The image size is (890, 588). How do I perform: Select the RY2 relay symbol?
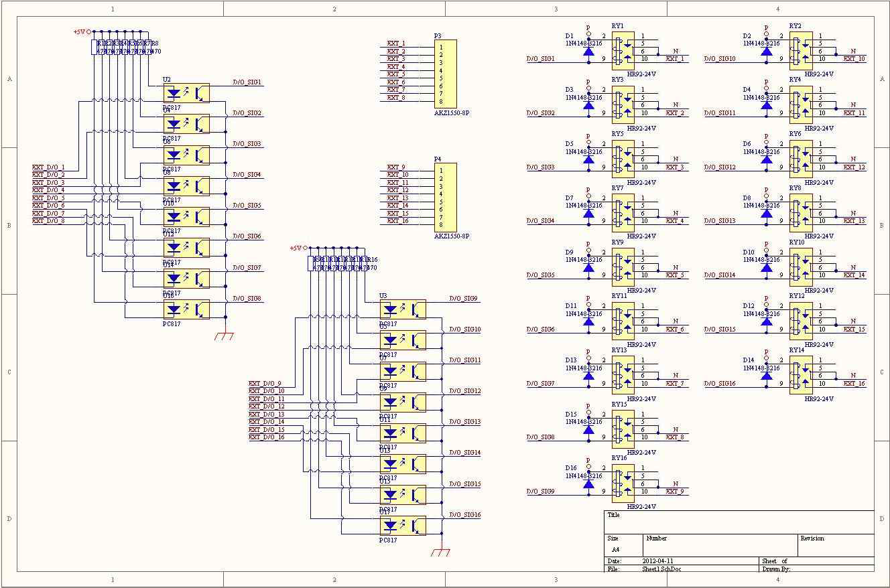tap(801, 50)
